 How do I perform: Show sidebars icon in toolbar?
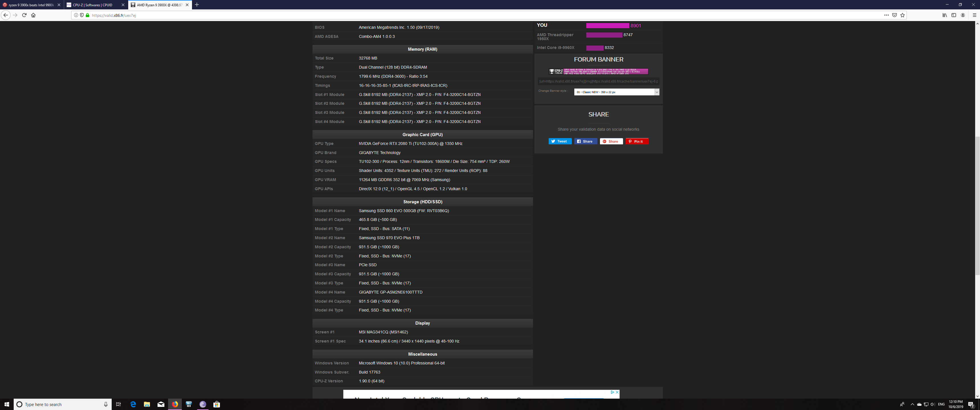click(x=954, y=15)
